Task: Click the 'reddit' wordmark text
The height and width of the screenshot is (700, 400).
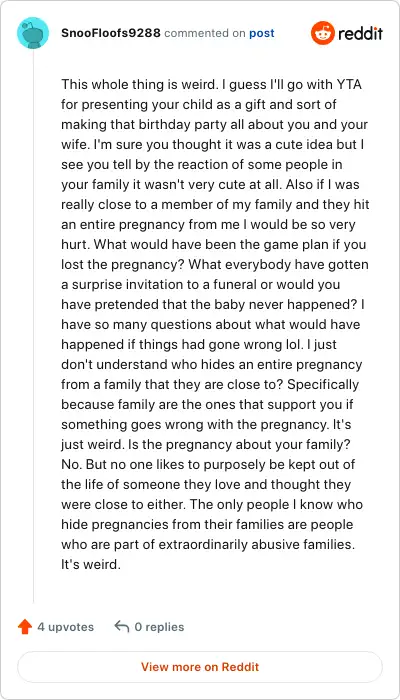Action: pos(360,33)
